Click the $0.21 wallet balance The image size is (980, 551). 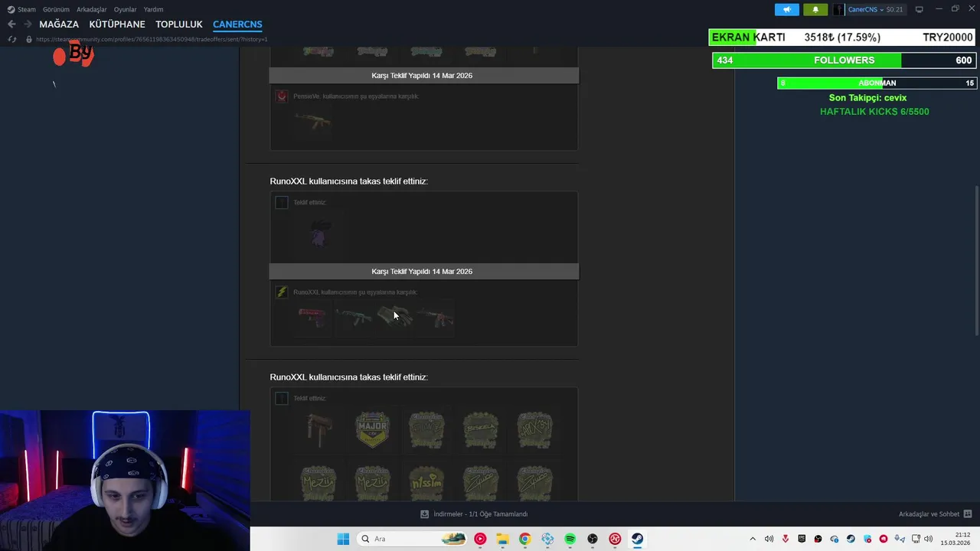(894, 9)
